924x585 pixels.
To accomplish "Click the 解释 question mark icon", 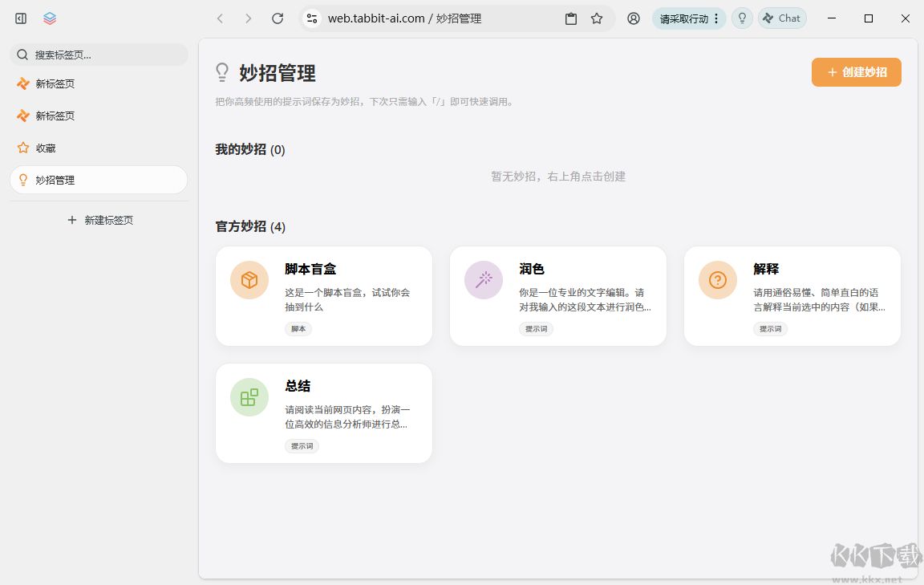I will 717,280.
